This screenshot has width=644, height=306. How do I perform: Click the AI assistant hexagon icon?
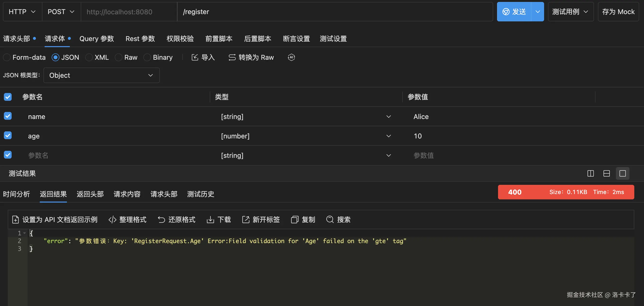pos(291,57)
